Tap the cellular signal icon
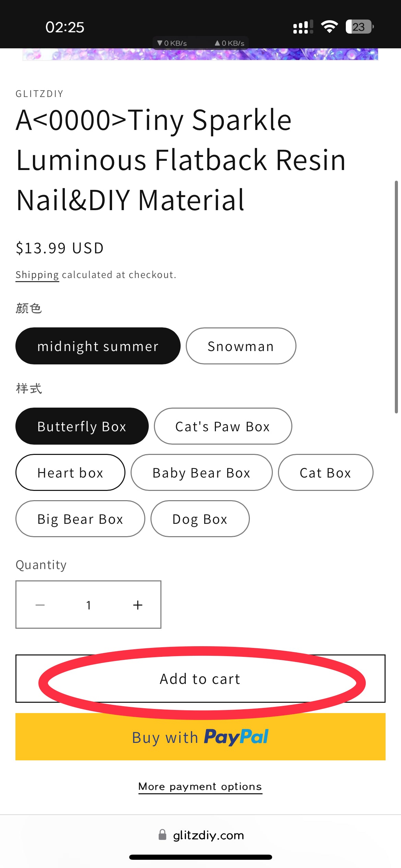Screen dimensions: 401x868 [303, 27]
